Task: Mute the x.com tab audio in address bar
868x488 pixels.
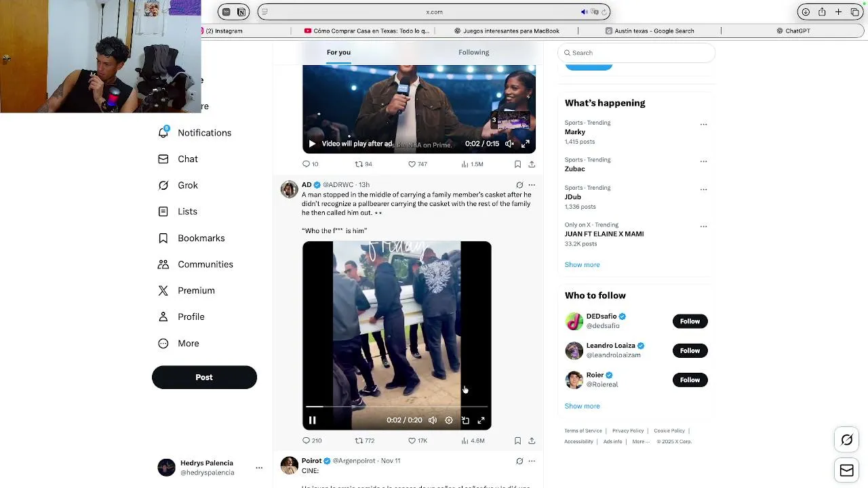Action: point(585,12)
